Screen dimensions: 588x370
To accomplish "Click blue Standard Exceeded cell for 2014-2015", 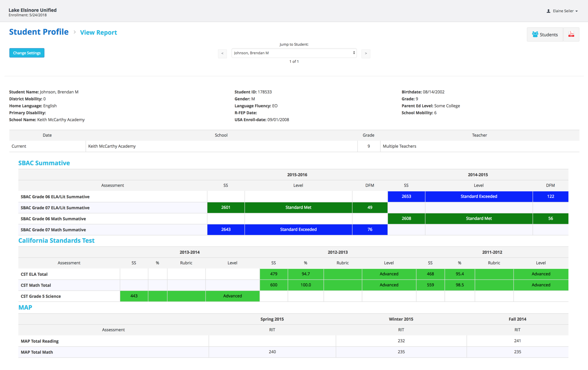I will pos(479,196).
